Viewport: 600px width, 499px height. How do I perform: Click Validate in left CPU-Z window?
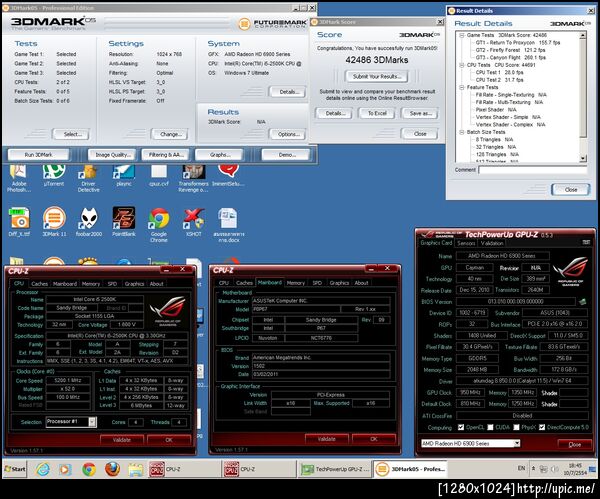point(122,440)
